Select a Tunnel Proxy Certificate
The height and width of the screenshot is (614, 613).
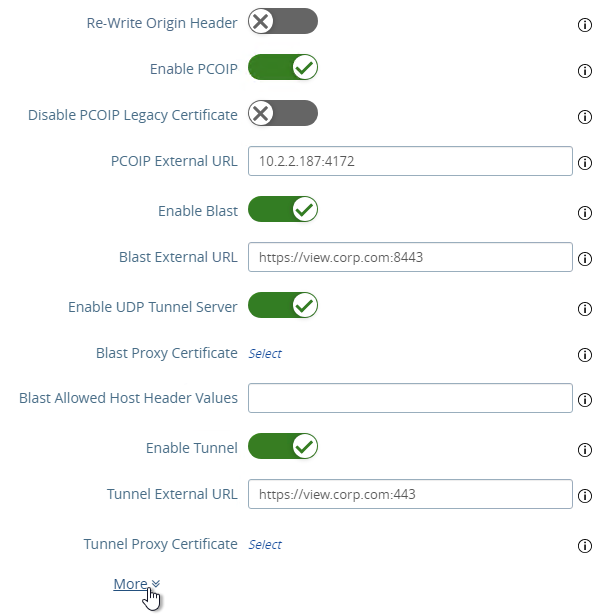point(265,545)
